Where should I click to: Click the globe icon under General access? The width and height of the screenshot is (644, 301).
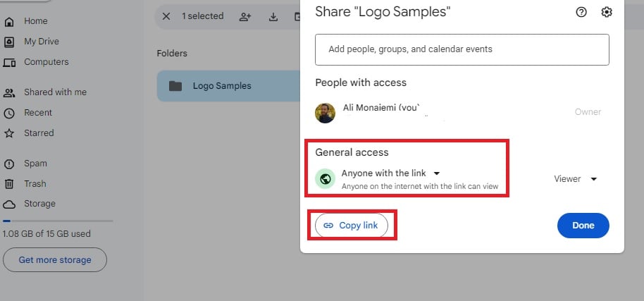click(326, 179)
